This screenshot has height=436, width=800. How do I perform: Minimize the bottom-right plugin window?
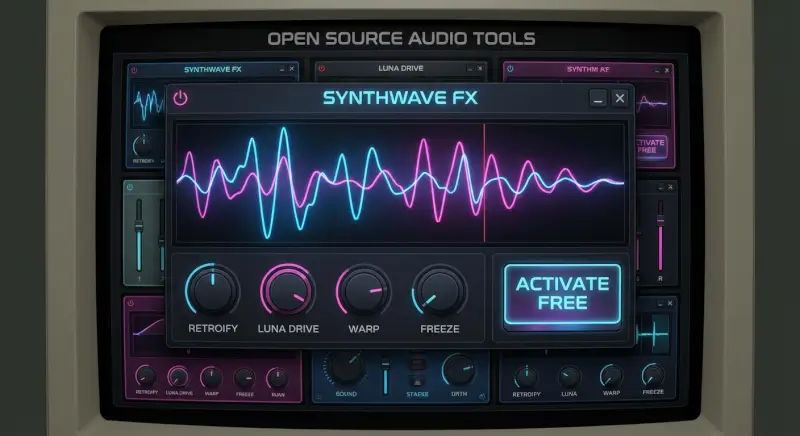pos(660,303)
